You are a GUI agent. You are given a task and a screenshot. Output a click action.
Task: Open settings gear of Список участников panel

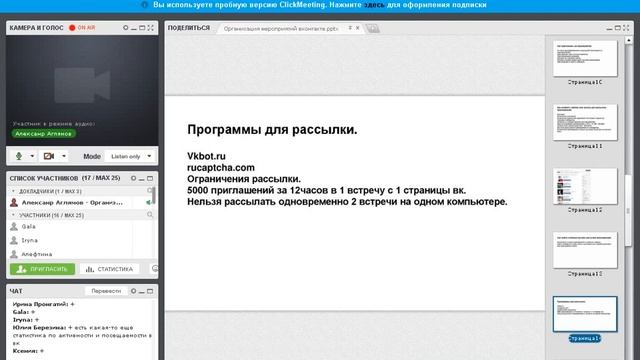(133, 178)
